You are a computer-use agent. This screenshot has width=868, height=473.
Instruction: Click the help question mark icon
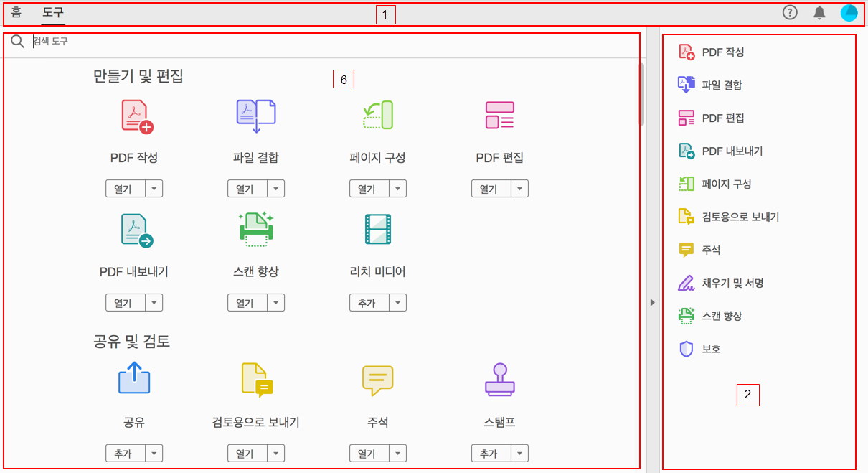[x=790, y=12]
